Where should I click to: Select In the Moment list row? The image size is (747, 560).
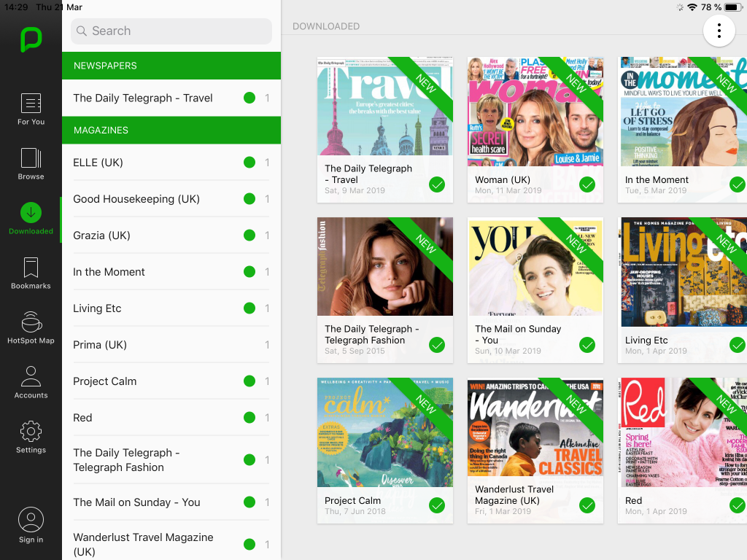click(171, 272)
